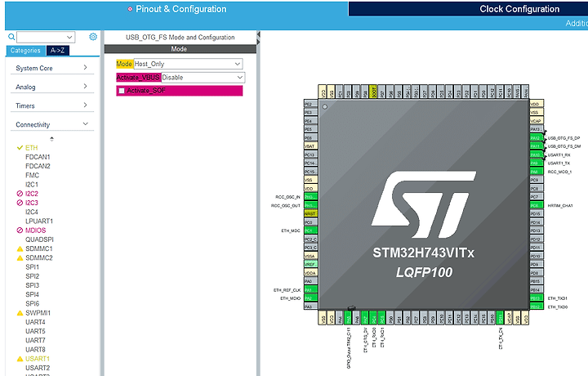Screen dimensions: 588x376
Task: Click pin PC6 labeled HRTIM_CHA1
Action: pyautogui.click(x=537, y=205)
